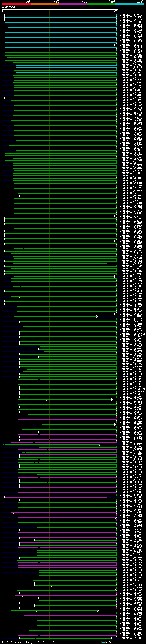Select the UniRef100_Q8RWJ2 label

[131, 35]
